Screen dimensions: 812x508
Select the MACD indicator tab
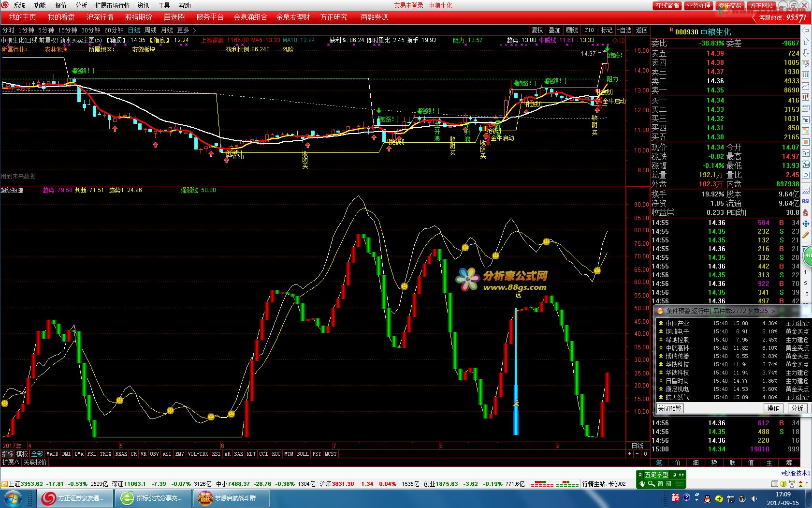(x=52, y=454)
